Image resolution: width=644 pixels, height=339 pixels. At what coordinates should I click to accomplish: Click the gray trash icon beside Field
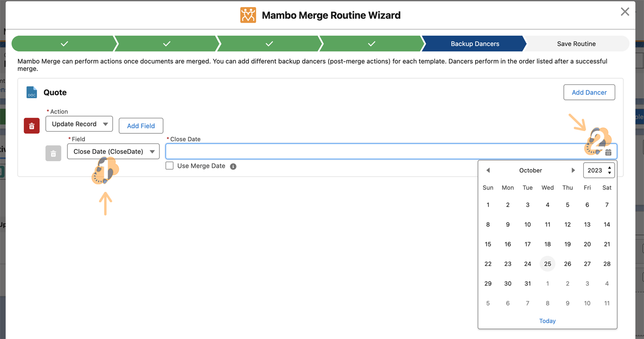53,153
